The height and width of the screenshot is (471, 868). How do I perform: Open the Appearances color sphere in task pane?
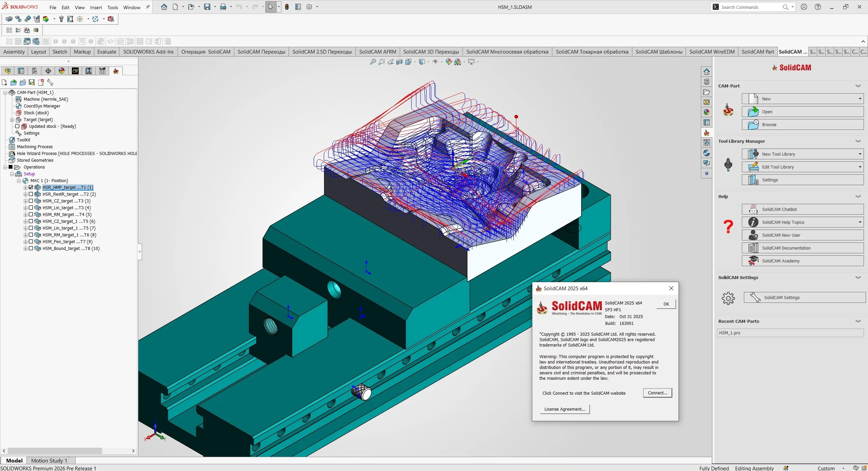tap(707, 112)
